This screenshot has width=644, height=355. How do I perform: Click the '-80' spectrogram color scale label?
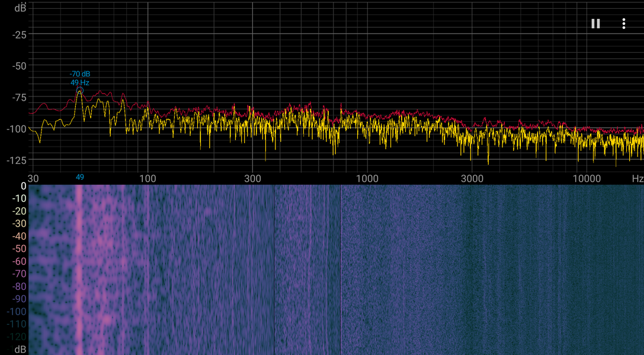point(19,286)
